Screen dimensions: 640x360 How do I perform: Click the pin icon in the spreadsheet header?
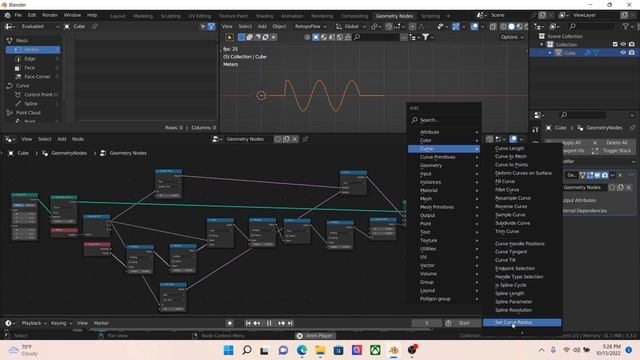pyautogui.click(x=94, y=27)
